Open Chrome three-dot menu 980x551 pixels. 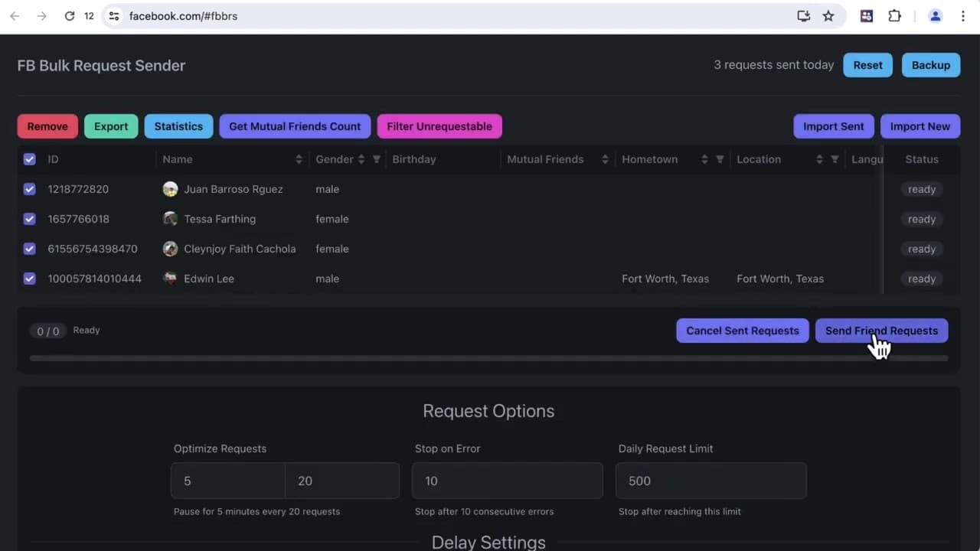(963, 16)
